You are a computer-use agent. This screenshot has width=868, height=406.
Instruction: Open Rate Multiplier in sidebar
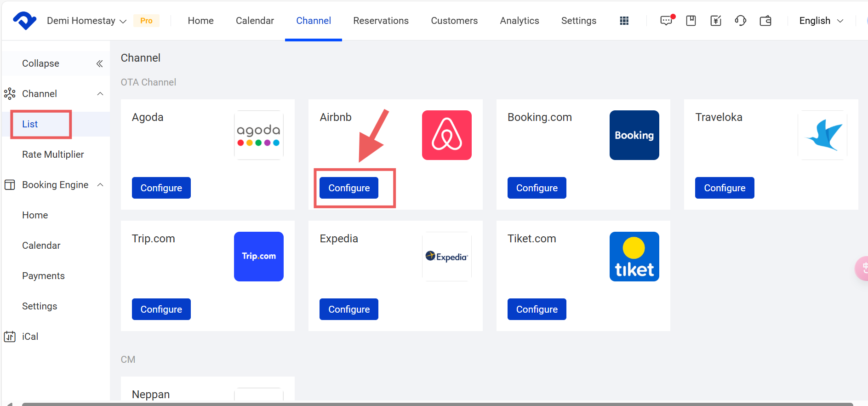[x=53, y=154]
